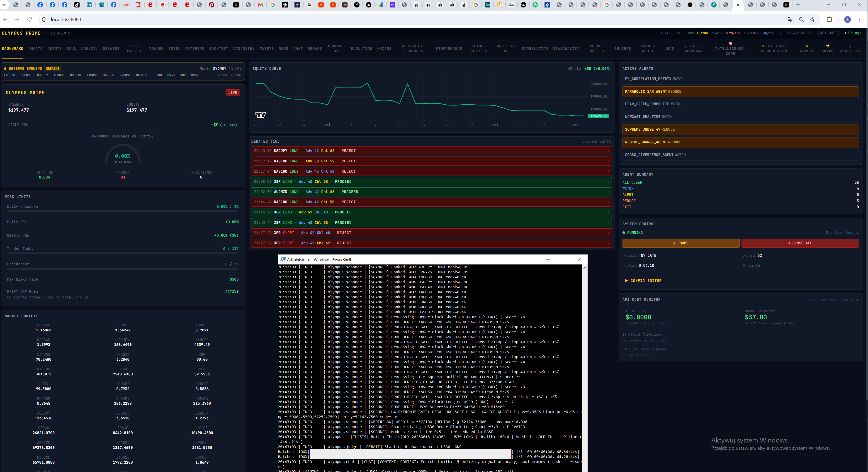Switch to the Gmail browser tab
The width and height of the screenshot is (868, 472).
(260, 5)
